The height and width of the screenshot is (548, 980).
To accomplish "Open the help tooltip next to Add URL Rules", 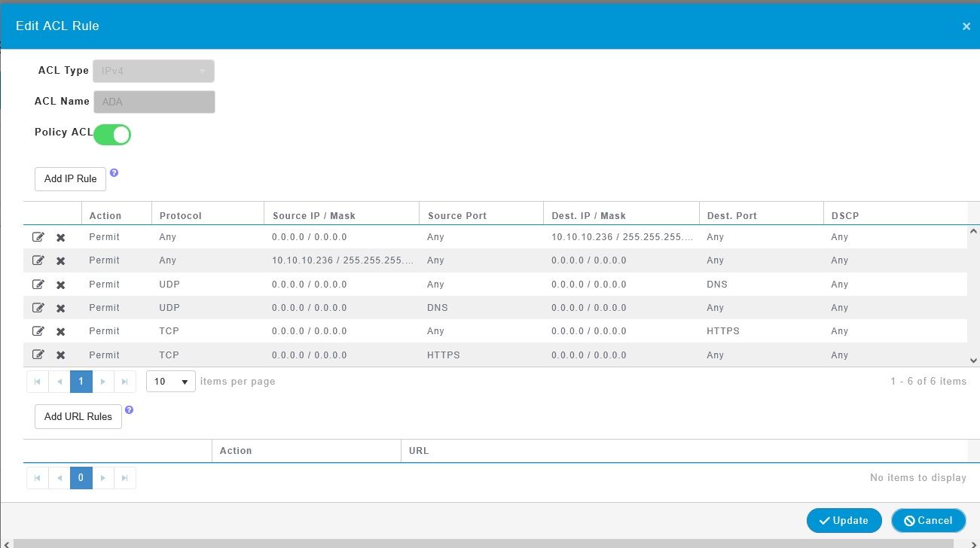I will click(x=129, y=409).
